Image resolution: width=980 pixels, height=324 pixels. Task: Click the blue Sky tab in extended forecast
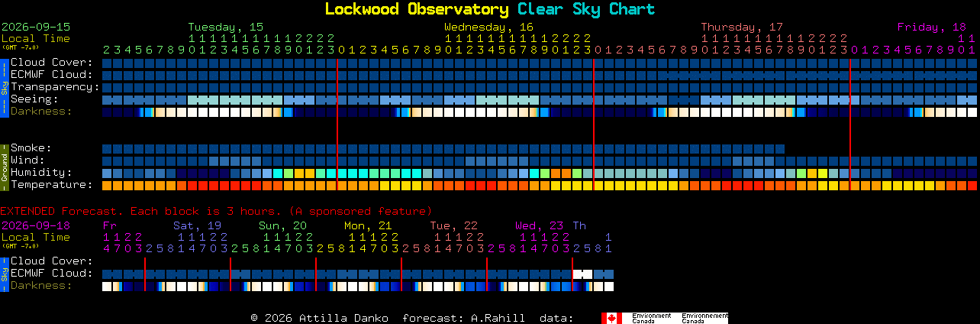coord(4,274)
